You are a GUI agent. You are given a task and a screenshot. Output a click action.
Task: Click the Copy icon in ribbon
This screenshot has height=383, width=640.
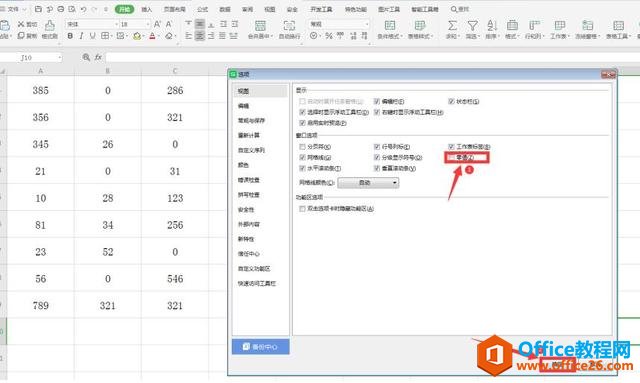point(21,36)
